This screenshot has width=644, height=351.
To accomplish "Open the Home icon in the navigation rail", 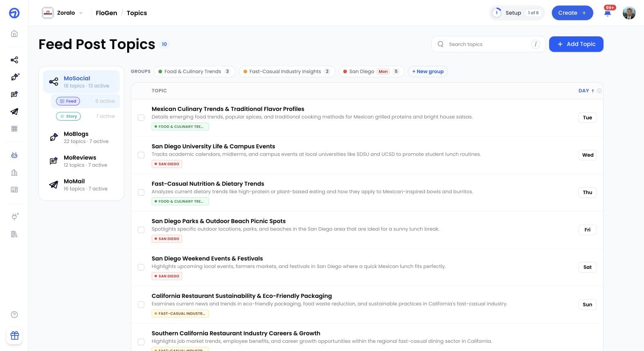I will (x=14, y=34).
